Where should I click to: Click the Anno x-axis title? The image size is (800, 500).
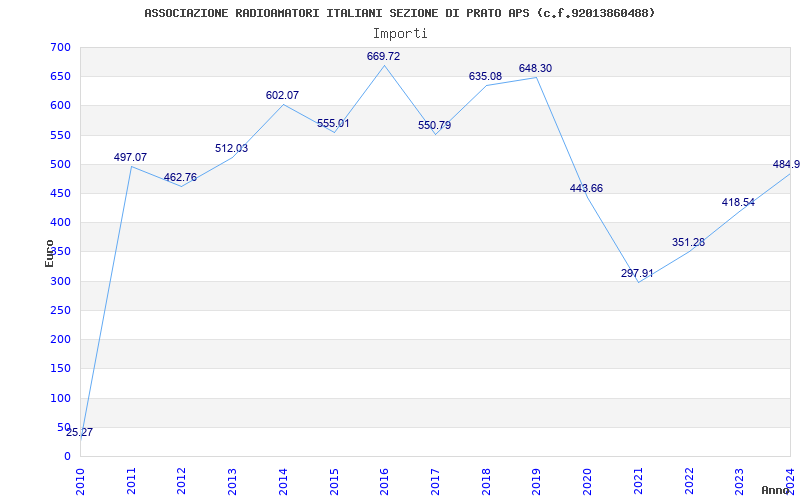pos(776,490)
